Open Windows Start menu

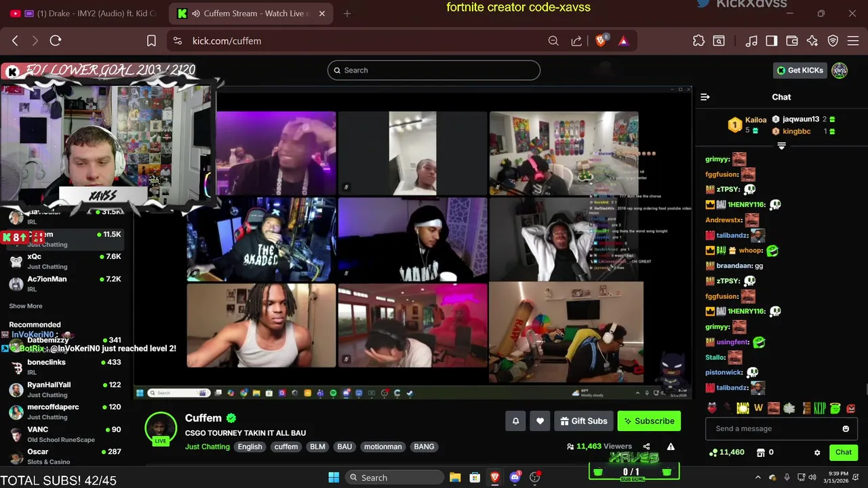(x=334, y=477)
